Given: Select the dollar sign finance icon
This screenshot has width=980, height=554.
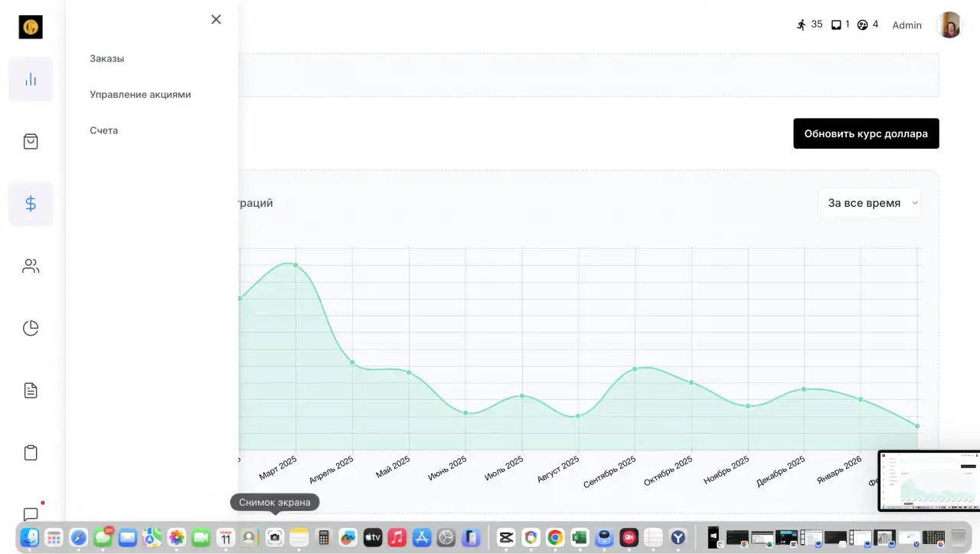Looking at the screenshot, I should 31,204.
